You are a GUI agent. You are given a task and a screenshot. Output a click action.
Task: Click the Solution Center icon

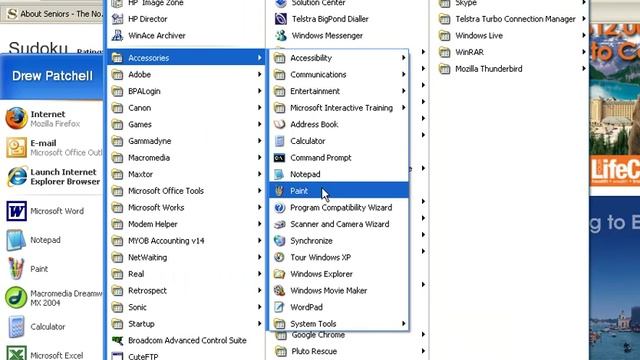click(x=281, y=3)
